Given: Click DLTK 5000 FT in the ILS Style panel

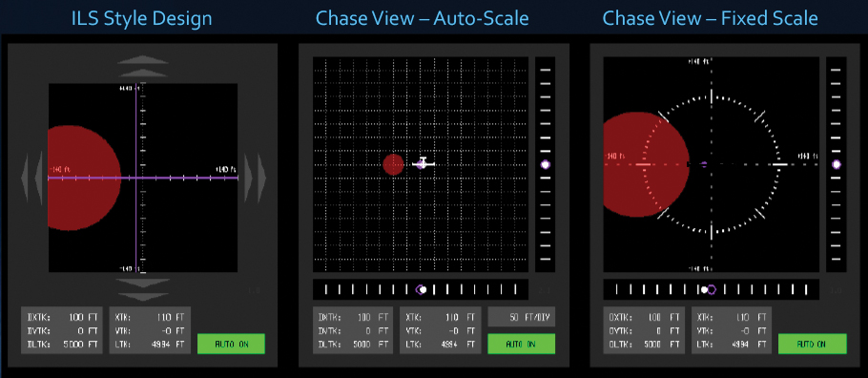Looking at the screenshot, I should (62, 345).
